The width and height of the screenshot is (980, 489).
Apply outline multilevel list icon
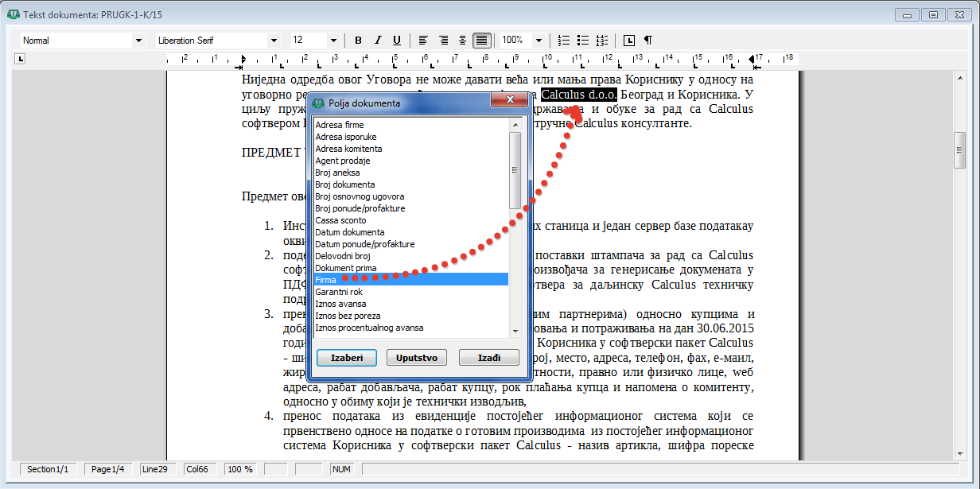[602, 40]
